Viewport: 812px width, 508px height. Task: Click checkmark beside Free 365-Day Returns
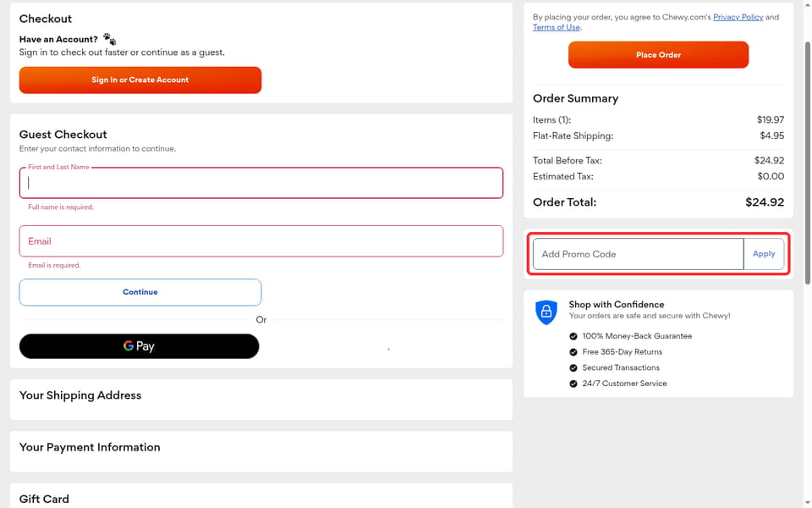click(573, 352)
